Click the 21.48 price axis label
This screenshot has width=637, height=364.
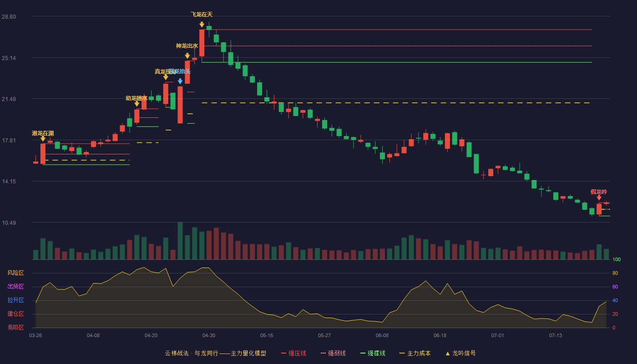(9, 99)
